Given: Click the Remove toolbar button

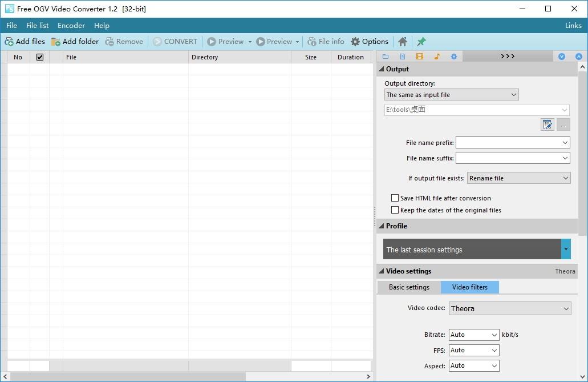Looking at the screenshot, I should click(x=124, y=42).
